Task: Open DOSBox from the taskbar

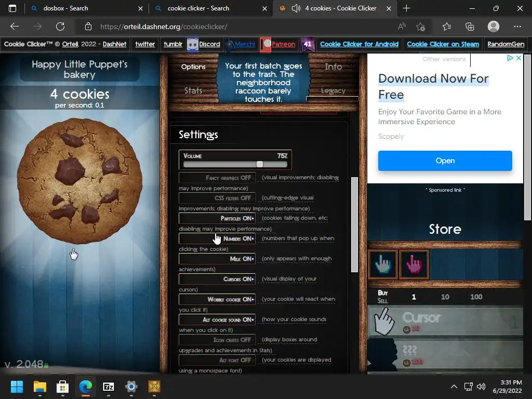Action: [x=154, y=387]
